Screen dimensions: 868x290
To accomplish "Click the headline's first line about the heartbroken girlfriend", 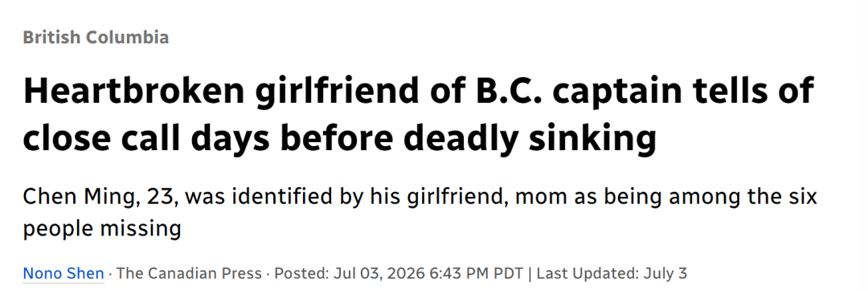I will pyautogui.click(x=419, y=92).
